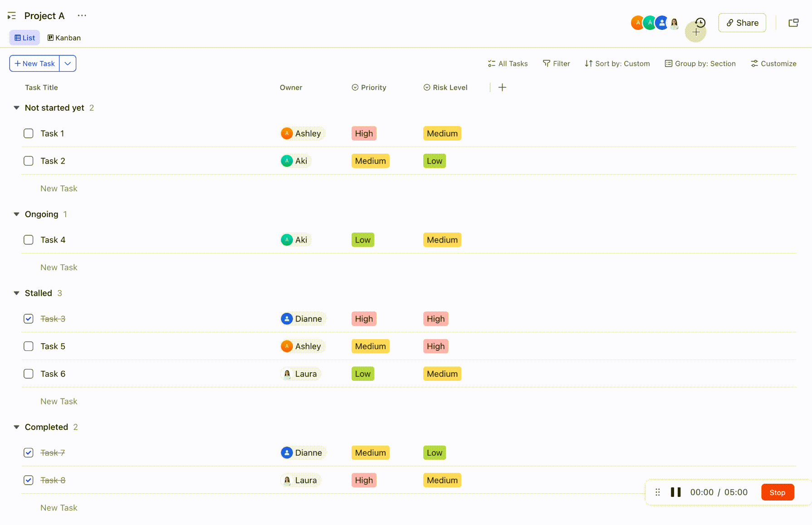Expand the New Task dropdown arrow
812x525 pixels.
click(x=68, y=63)
